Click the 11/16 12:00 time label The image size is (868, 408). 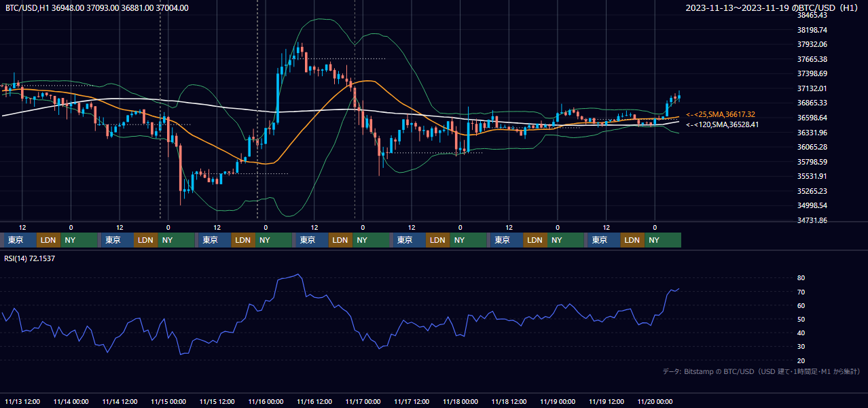click(314, 401)
